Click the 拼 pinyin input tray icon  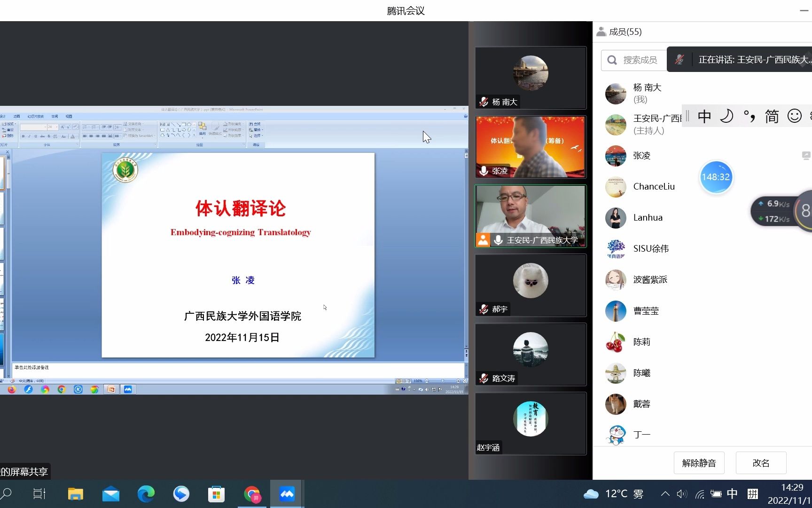click(753, 494)
